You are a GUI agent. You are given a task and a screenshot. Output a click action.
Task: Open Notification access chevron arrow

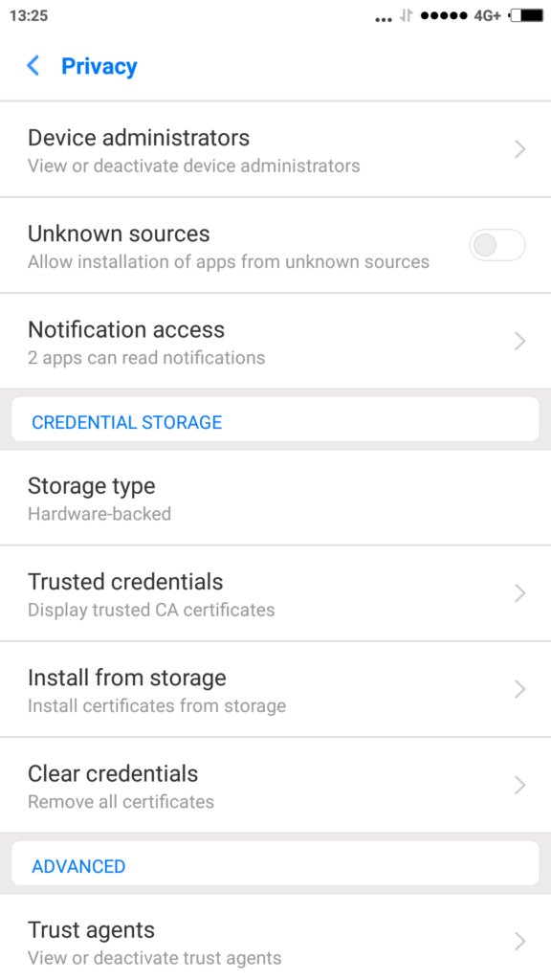[x=519, y=342]
